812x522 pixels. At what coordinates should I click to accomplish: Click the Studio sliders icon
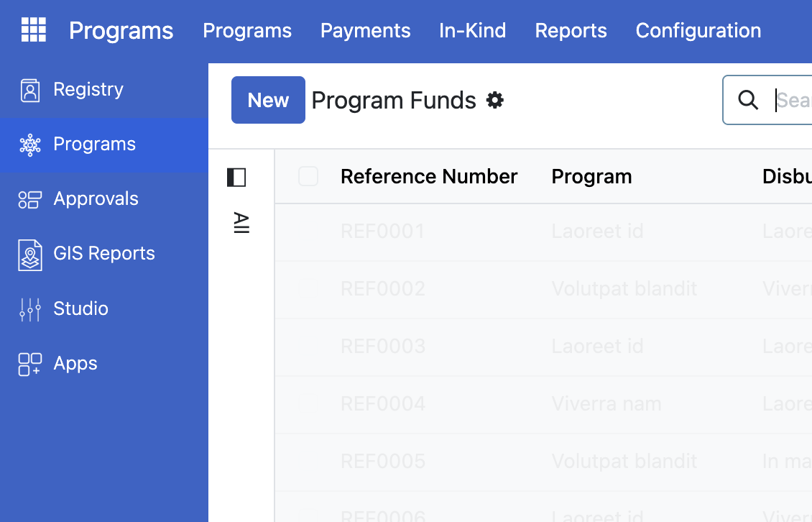[29, 308]
